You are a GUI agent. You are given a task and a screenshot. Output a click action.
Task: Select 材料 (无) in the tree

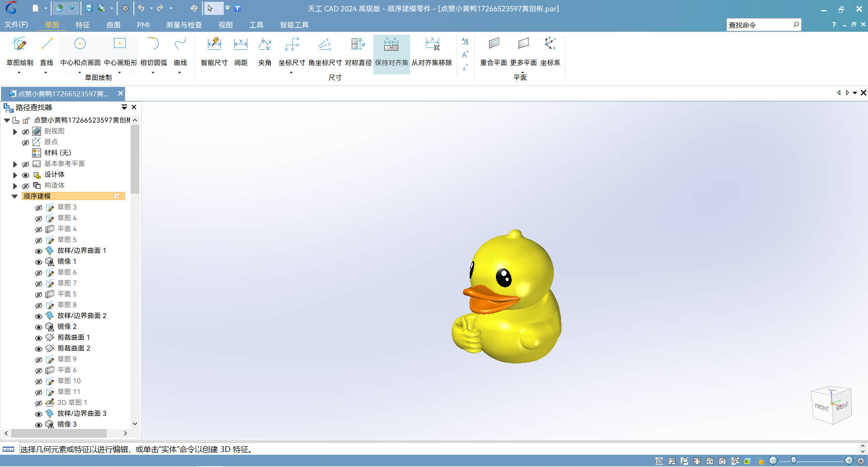pyautogui.click(x=57, y=153)
